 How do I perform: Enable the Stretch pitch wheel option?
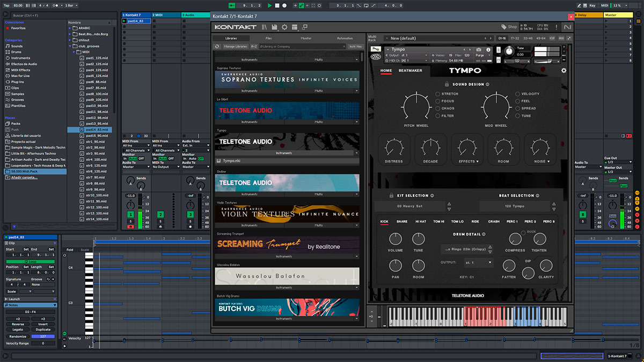pos(438,94)
